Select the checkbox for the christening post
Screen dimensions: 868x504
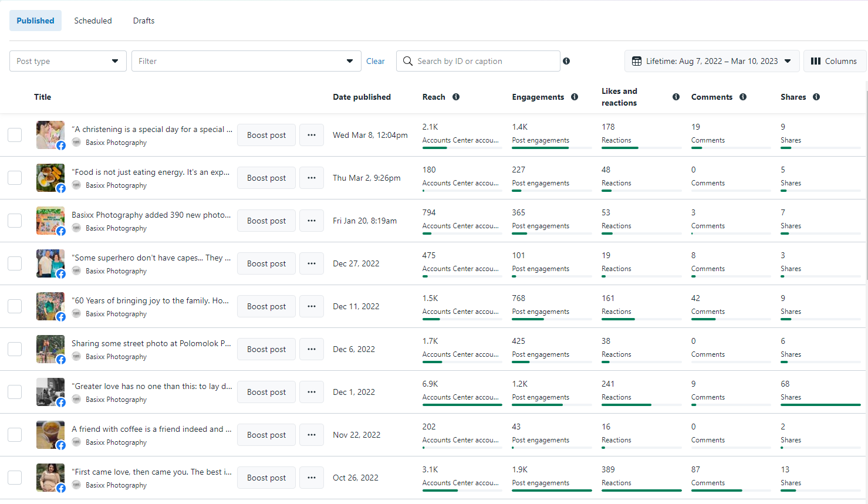click(x=15, y=135)
